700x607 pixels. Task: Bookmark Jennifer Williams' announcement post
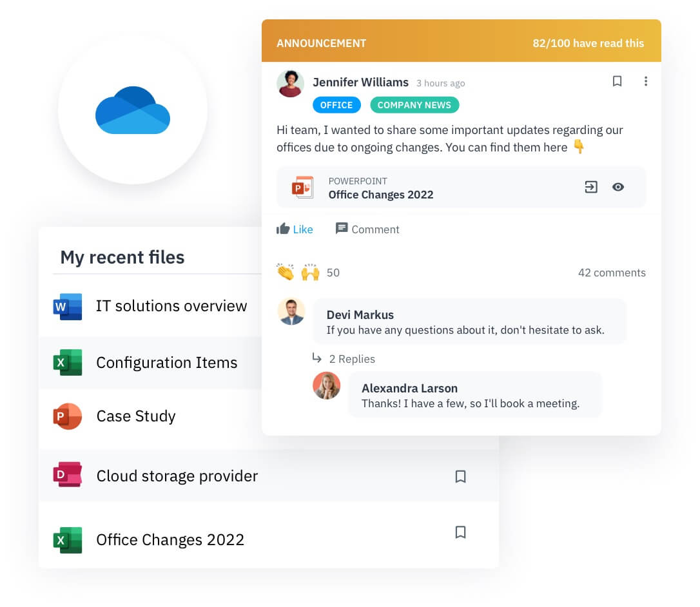[617, 81]
